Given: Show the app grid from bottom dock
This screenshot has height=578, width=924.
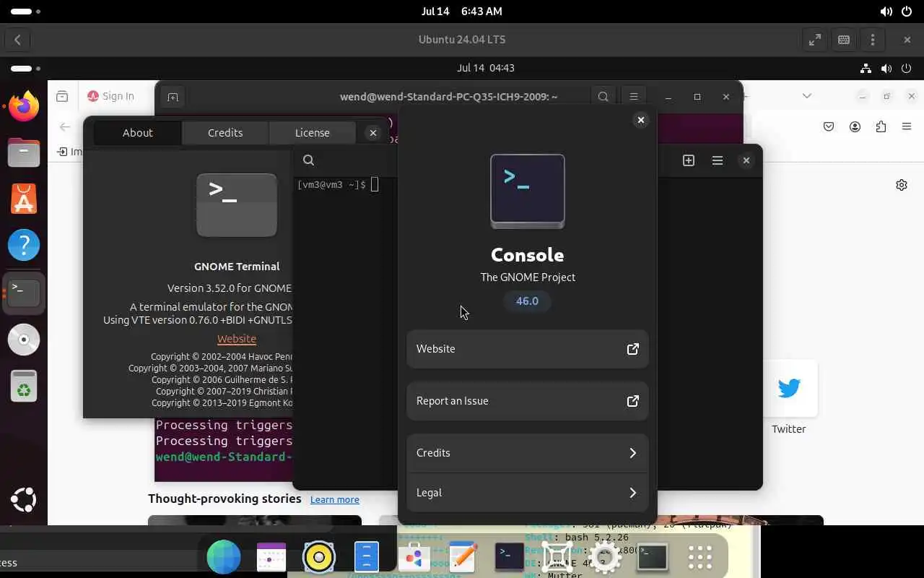Looking at the screenshot, I should point(700,557).
